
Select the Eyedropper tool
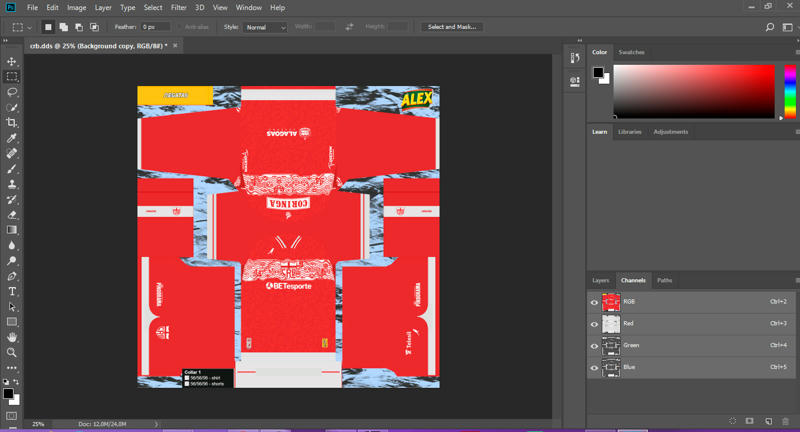click(12, 138)
